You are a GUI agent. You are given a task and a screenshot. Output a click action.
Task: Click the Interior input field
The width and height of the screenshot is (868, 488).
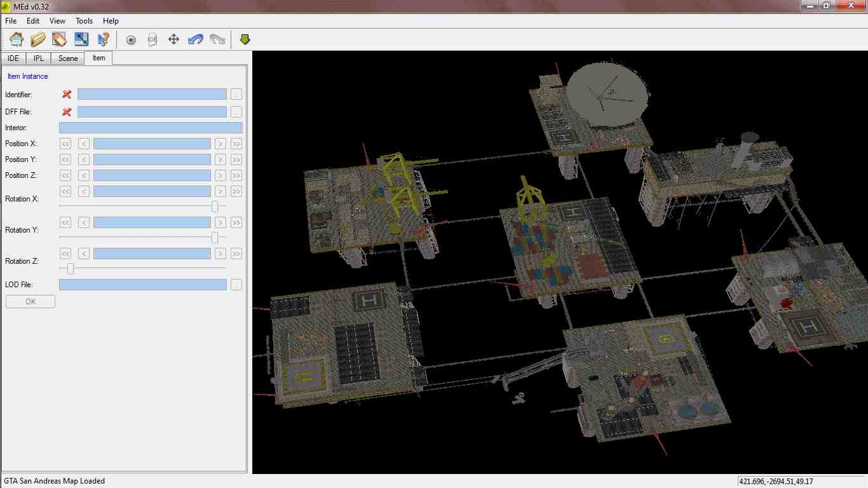(151, 128)
